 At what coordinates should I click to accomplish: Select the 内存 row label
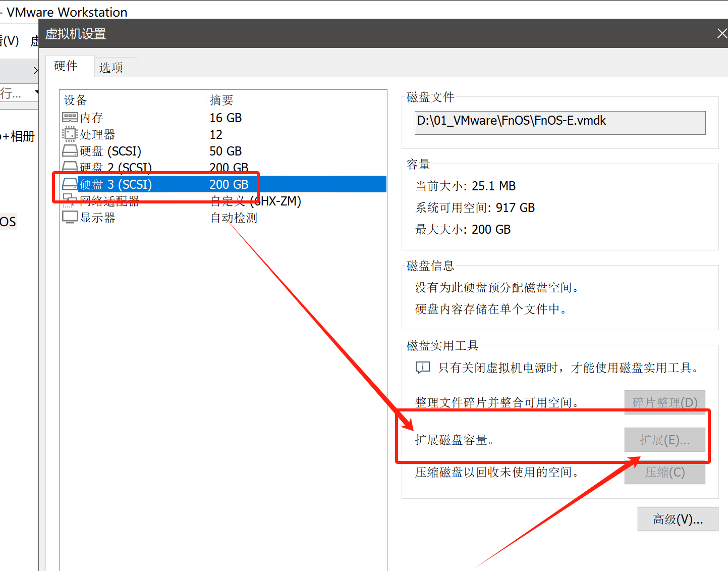click(x=92, y=118)
